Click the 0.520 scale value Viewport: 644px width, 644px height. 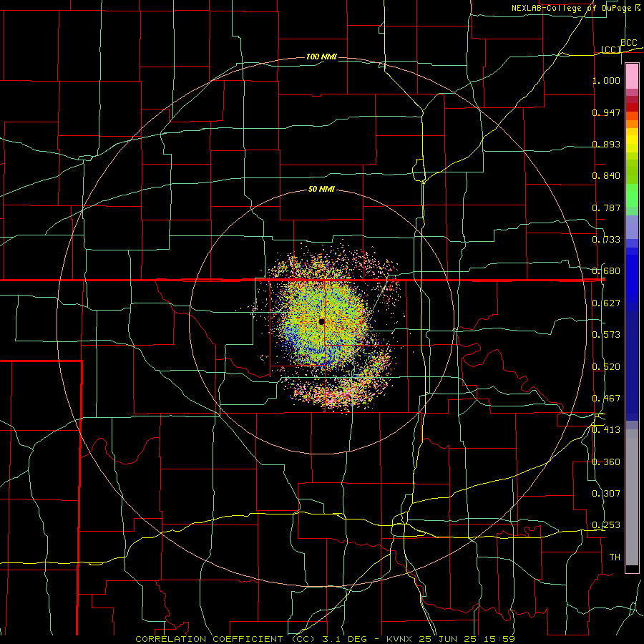point(606,367)
